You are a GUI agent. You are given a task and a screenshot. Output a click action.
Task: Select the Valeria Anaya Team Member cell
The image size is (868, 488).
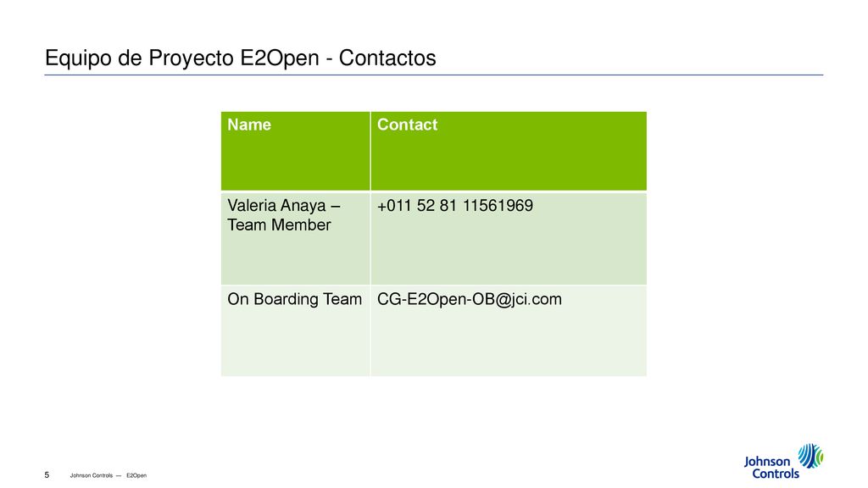click(295, 238)
